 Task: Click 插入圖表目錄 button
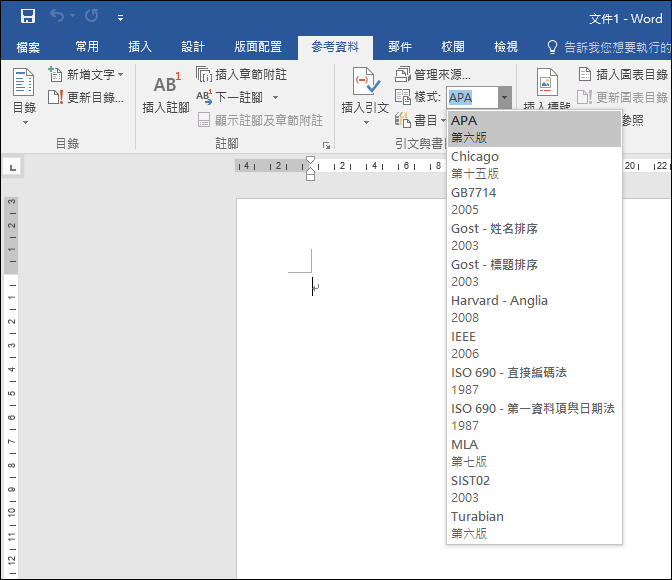tap(623, 75)
